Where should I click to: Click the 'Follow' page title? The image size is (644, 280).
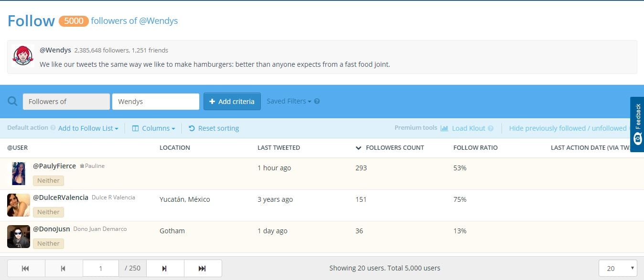pos(31,21)
